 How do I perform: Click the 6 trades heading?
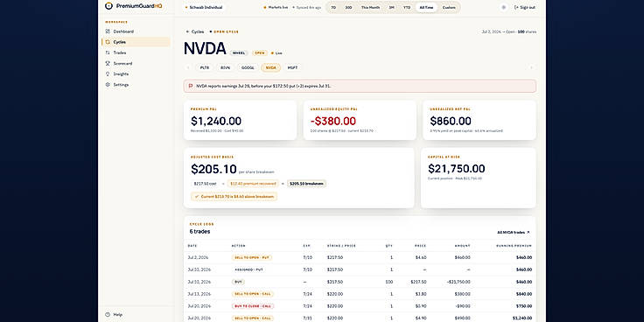pos(199,232)
